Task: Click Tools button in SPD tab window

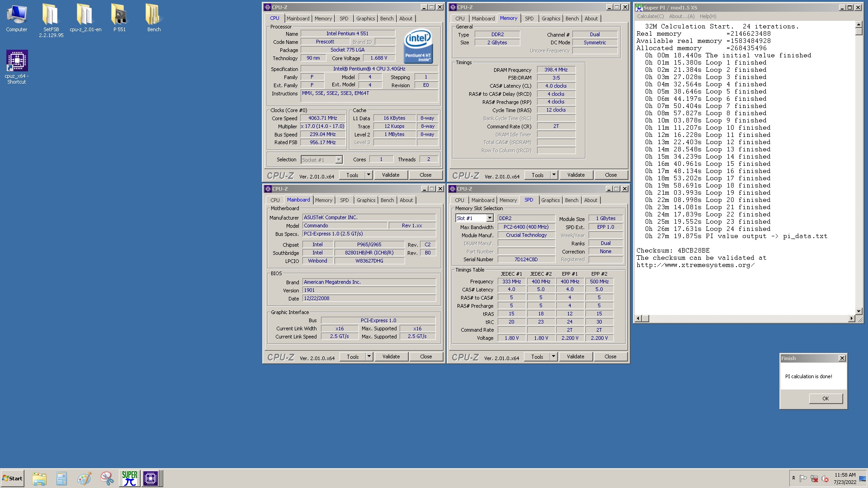Action: 537,357
